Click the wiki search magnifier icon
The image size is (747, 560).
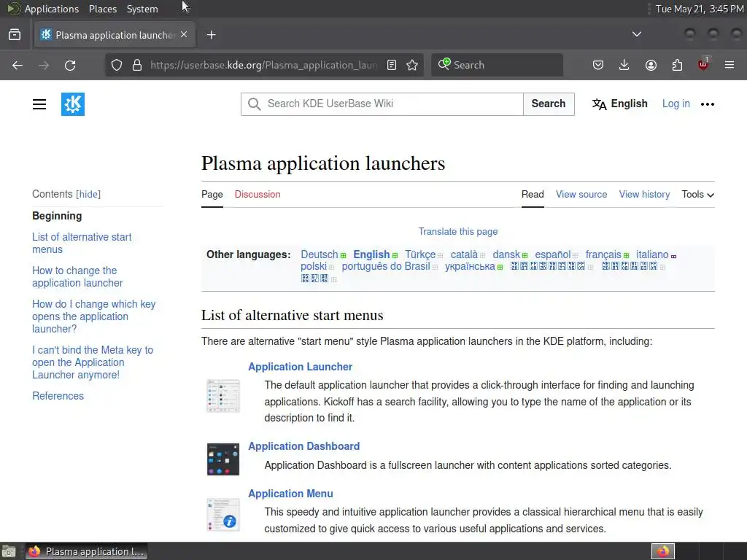(x=255, y=104)
